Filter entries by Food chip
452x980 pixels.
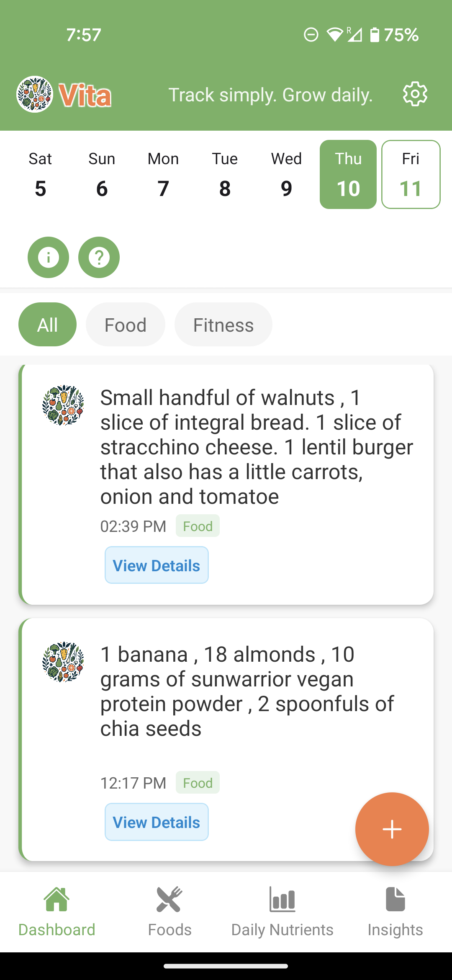pyautogui.click(x=125, y=325)
